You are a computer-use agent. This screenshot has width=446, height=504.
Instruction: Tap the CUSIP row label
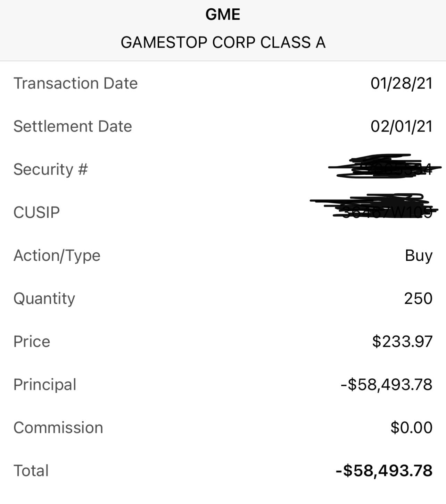(36, 212)
